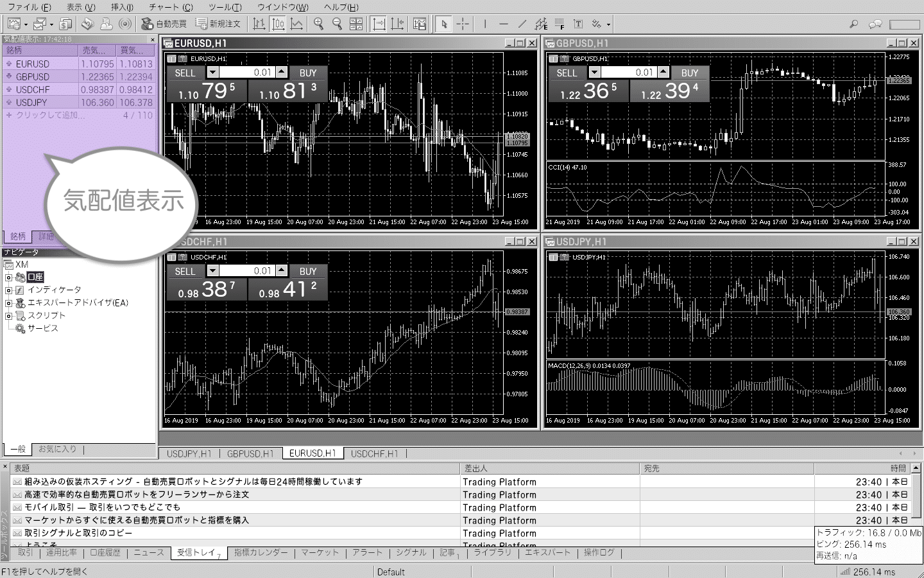The width and height of the screenshot is (924, 578).
Task: Click BUY on the USDCHF chart
Action: (x=308, y=271)
